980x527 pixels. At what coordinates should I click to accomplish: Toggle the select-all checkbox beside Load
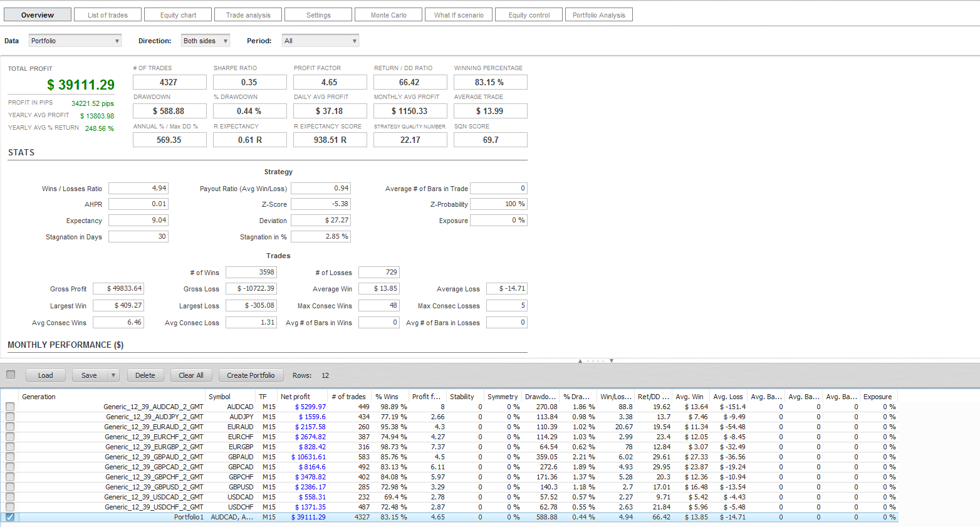(x=11, y=375)
